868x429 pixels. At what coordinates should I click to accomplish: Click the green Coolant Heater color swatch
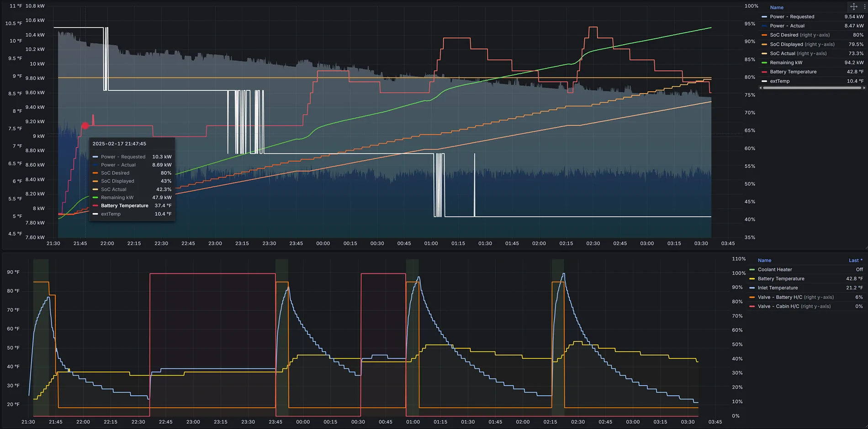click(x=752, y=270)
